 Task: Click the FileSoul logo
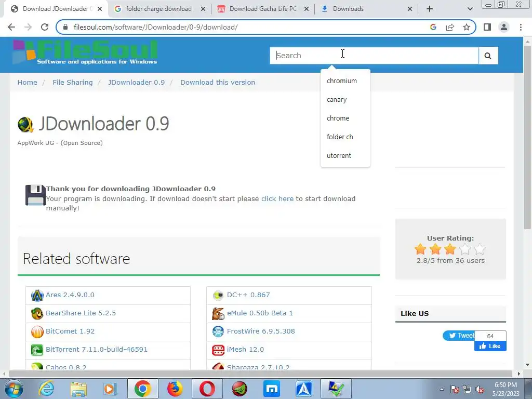[x=85, y=52]
